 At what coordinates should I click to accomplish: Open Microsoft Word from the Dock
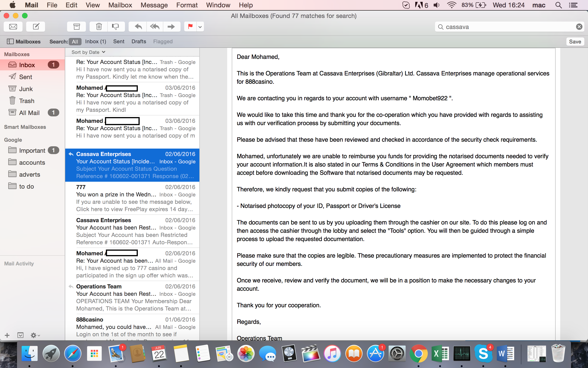(x=505, y=354)
